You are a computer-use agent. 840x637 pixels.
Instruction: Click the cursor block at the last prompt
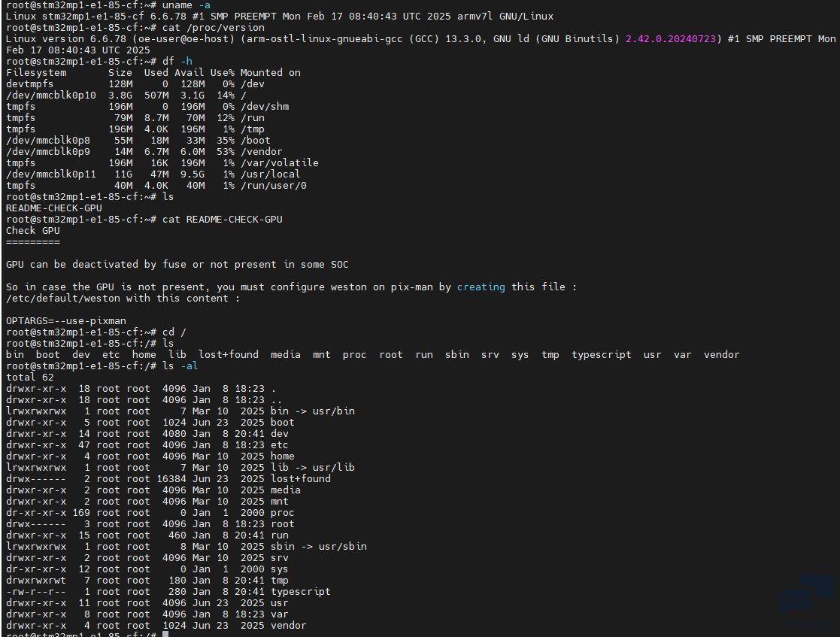165,634
